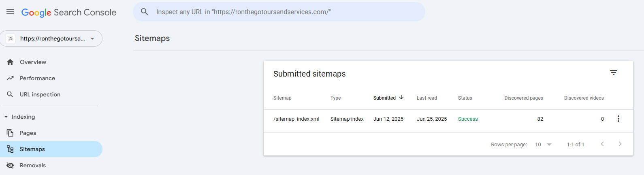644x175 pixels.
Task: Open the Rows per page dropdown
Action: click(543, 145)
